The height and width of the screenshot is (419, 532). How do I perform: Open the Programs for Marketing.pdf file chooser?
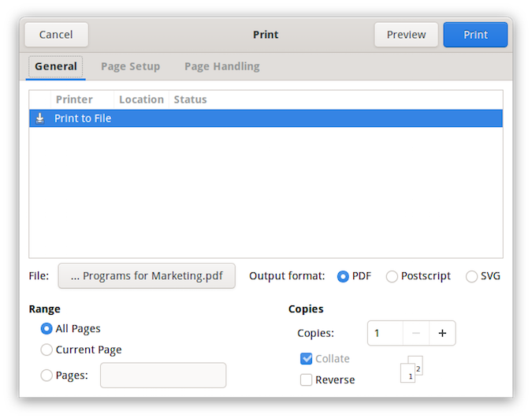click(147, 276)
